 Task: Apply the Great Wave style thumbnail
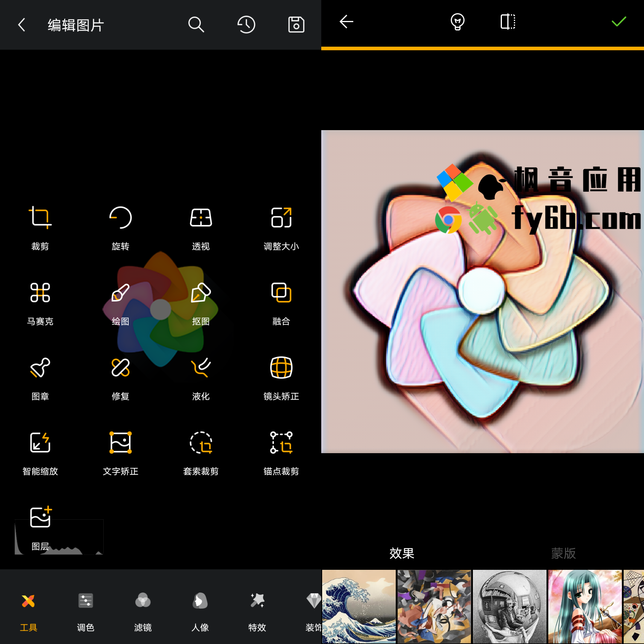(x=359, y=607)
